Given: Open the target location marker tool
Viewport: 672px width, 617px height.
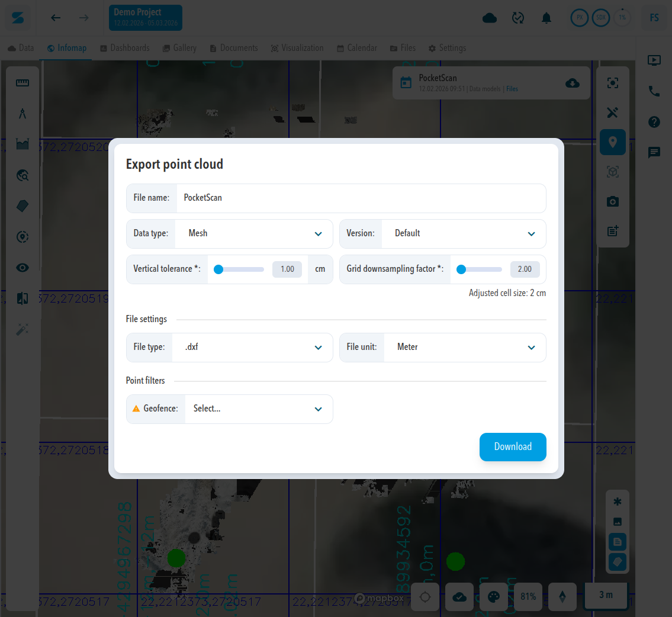Looking at the screenshot, I should 22,237.
